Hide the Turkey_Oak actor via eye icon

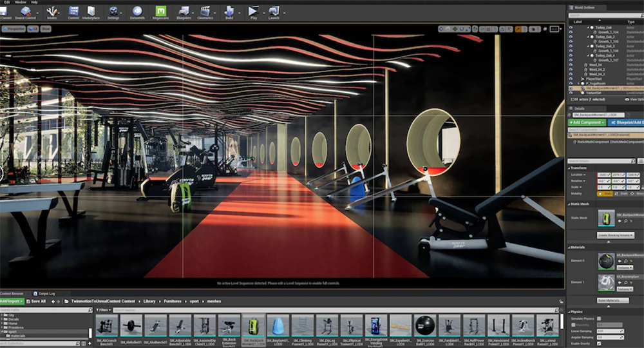[571, 28]
